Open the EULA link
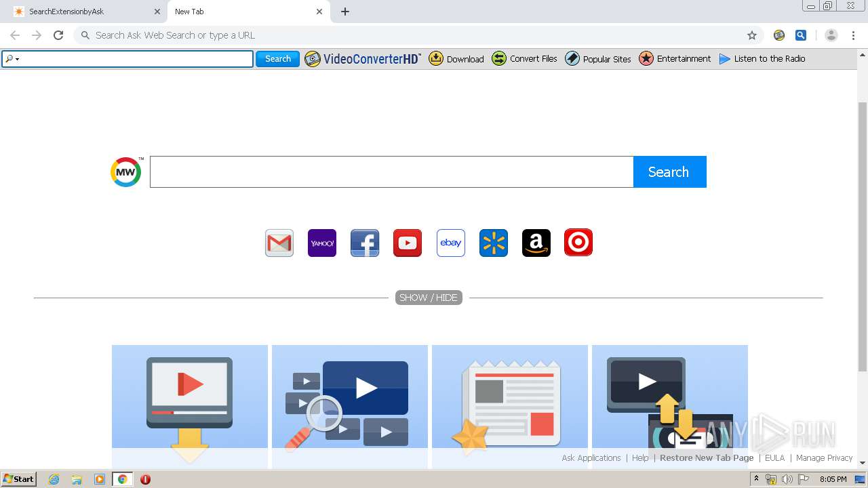The height and width of the screenshot is (488, 868). coord(774,458)
